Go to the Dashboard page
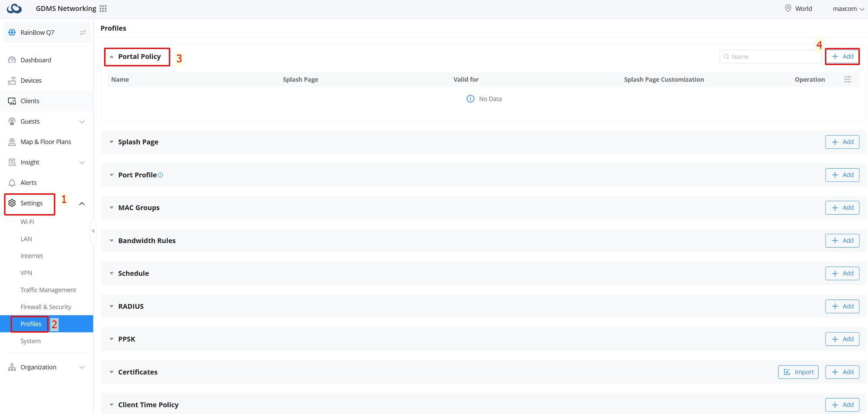The width and height of the screenshot is (868, 414). 36,60
